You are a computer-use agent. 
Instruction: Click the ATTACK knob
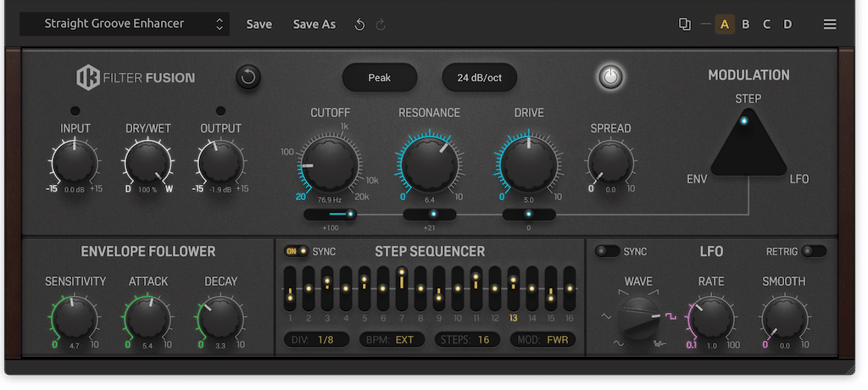pos(147,319)
